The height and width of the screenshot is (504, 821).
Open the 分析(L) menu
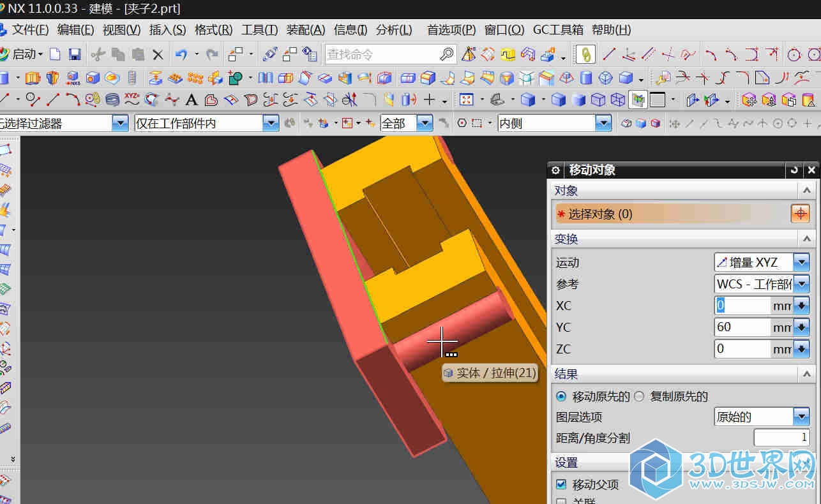(x=394, y=30)
